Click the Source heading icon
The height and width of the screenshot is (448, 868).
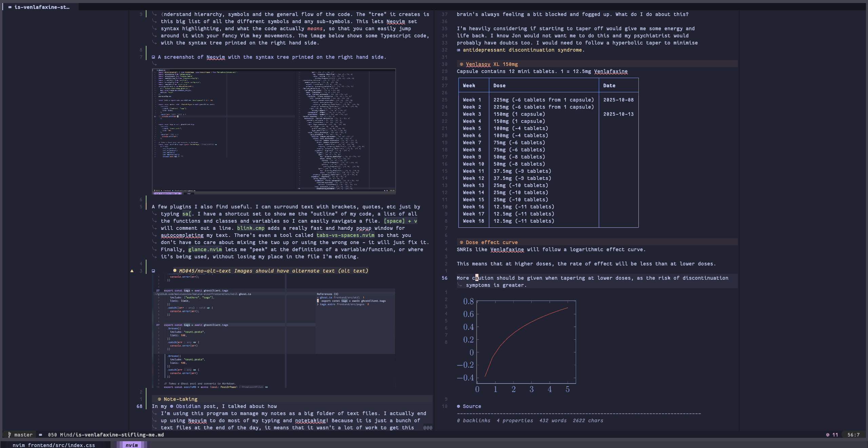pyautogui.click(x=458, y=406)
